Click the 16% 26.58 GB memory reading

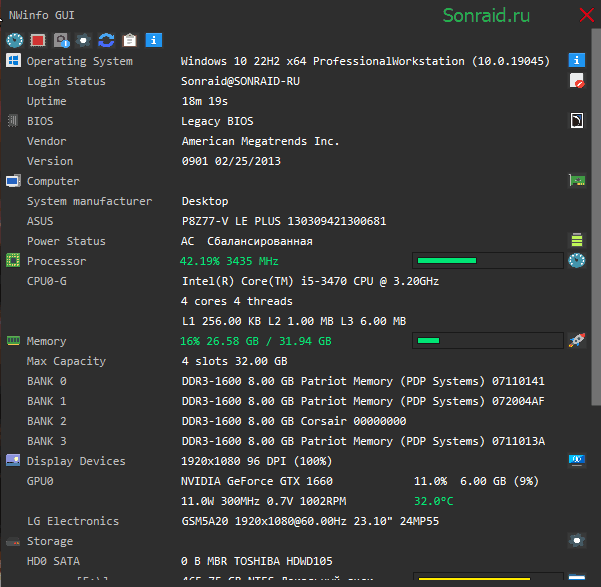[x=256, y=341]
